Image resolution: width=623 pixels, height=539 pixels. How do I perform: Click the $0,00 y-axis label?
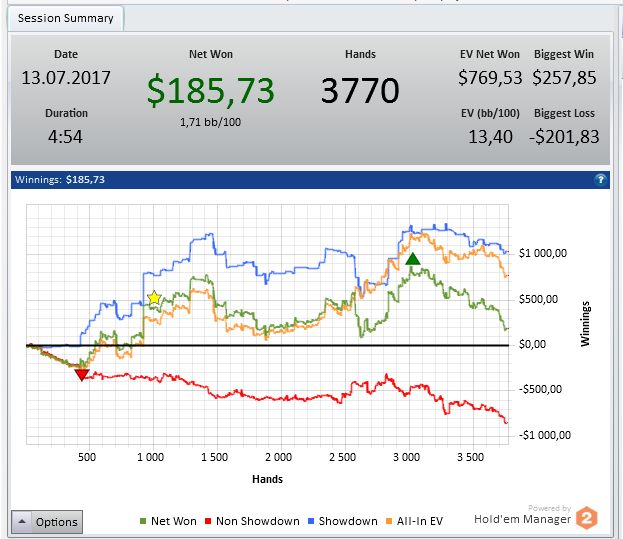532,344
